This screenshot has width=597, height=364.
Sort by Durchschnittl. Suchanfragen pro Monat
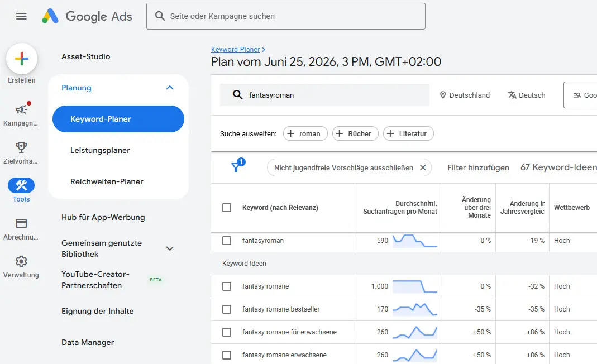click(400, 208)
